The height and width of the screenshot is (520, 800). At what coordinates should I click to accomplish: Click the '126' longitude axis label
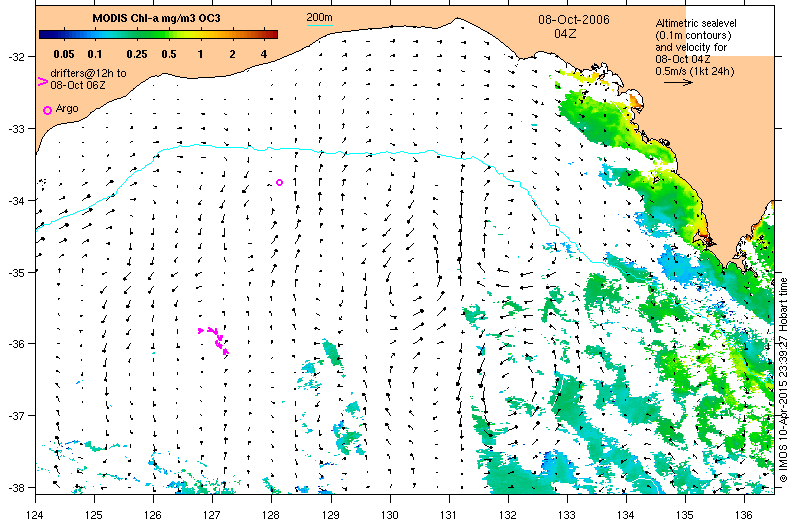pos(153,514)
